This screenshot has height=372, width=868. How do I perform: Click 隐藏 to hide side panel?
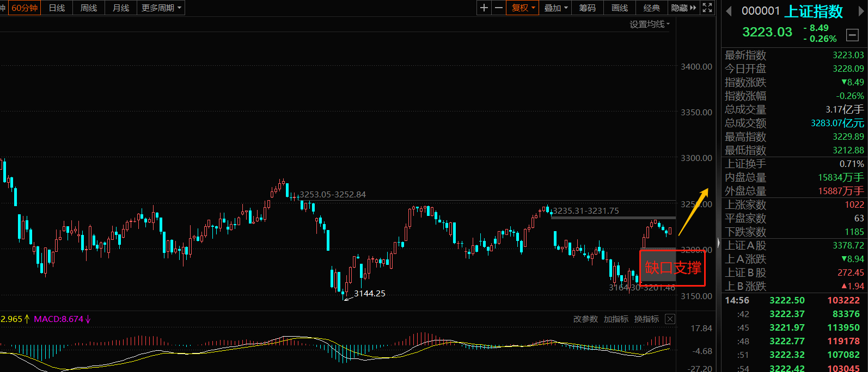tap(683, 8)
